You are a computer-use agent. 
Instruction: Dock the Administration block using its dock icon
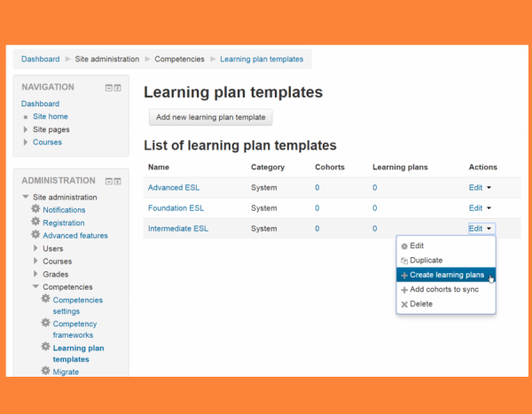point(117,181)
